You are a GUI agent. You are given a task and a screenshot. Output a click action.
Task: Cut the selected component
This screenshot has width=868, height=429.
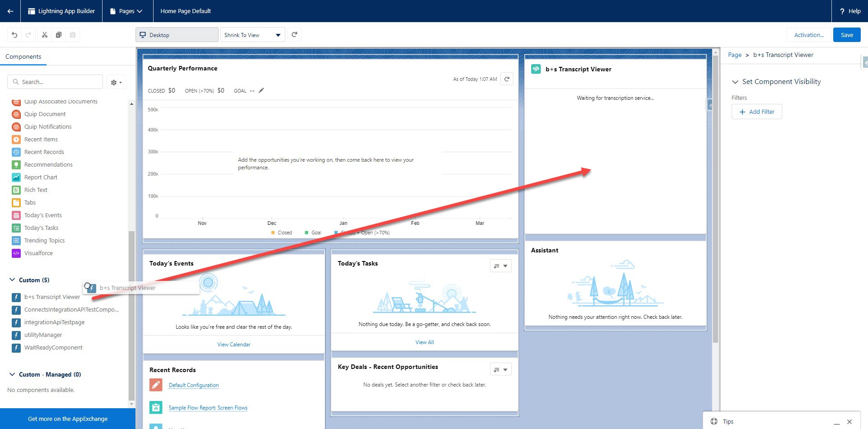[44, 35]
